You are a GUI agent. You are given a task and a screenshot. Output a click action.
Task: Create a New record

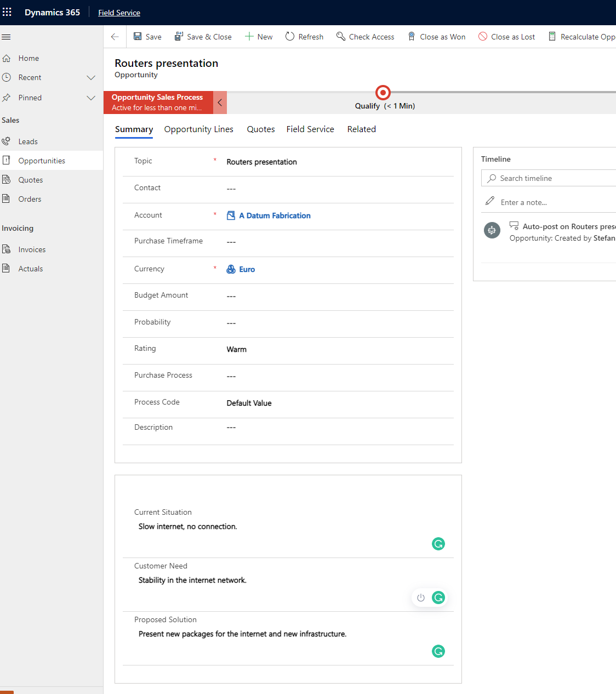pyautogui.click(x=258, y=37)
